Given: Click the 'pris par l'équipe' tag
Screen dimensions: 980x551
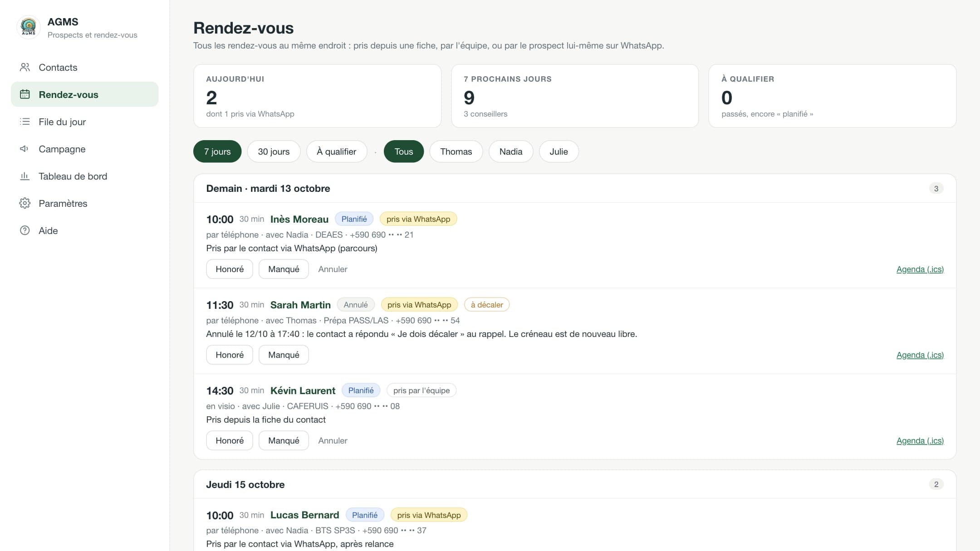Looking at the screenshot, I should (x=421, y=390).
